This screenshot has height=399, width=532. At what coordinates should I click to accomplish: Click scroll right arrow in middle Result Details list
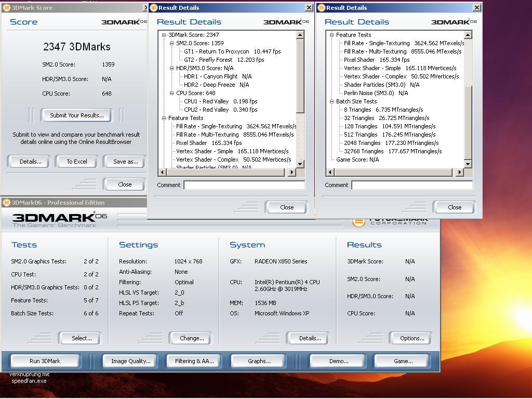292,172
